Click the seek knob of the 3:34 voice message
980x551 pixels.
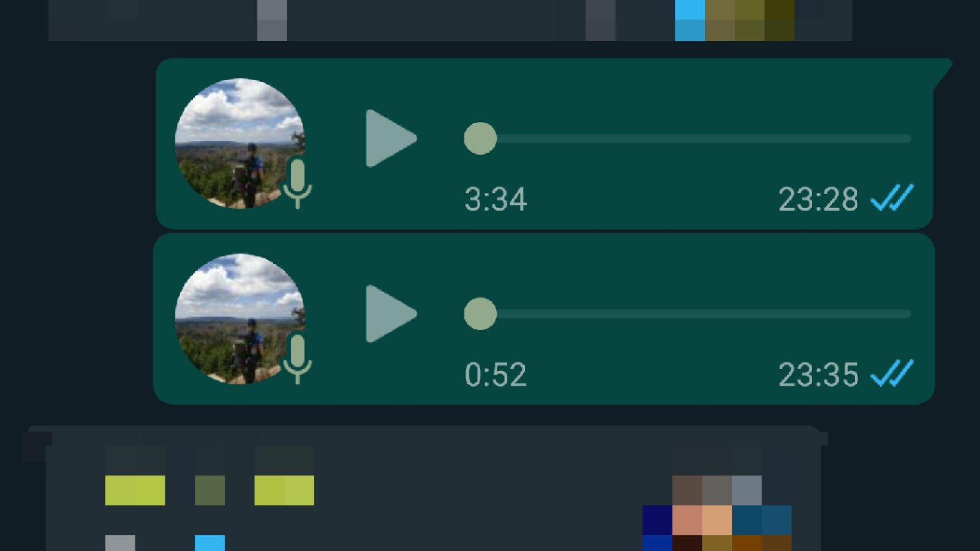[480, 138]
